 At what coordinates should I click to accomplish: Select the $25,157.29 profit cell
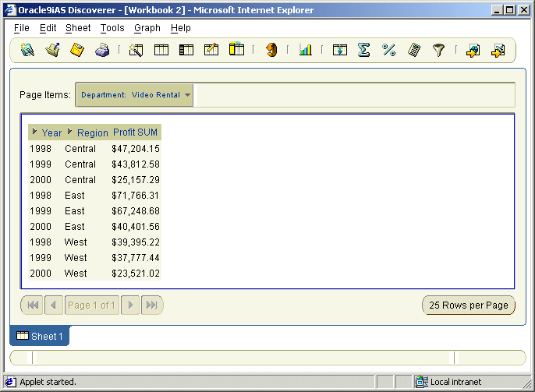pos(136,180)
